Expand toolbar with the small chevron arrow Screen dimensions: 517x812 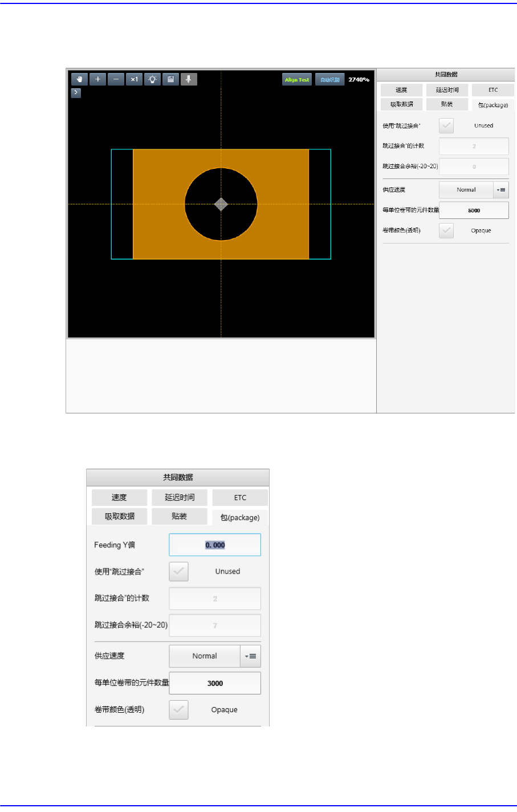tap(76, 92)
